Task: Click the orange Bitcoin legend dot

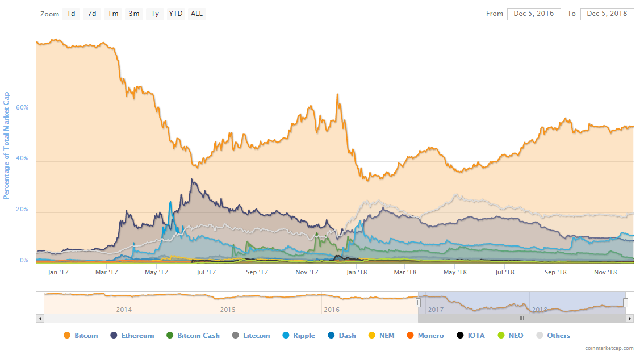Action: point(67,336)
